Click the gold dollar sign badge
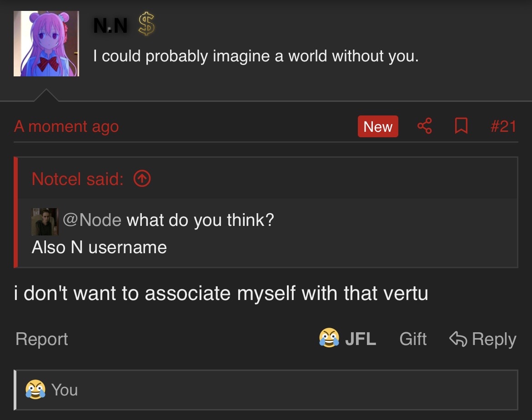Viewport: 532px width, 420px height. [x=146, y=24]
